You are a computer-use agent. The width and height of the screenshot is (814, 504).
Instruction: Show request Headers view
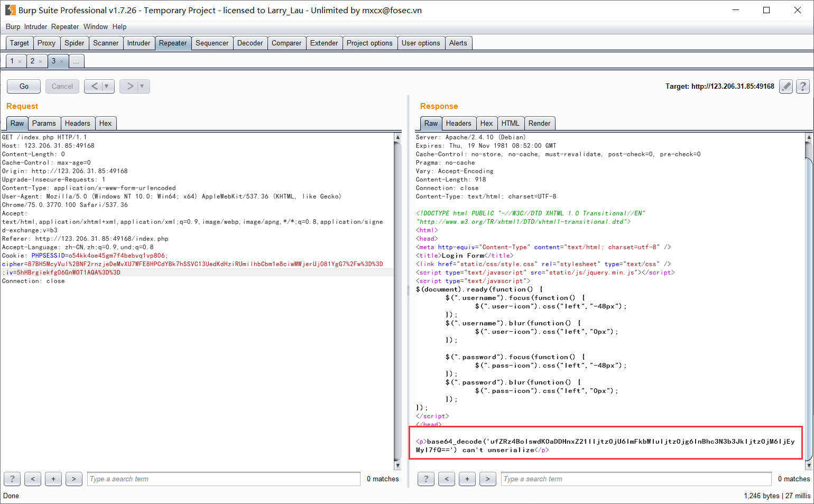pos(78,124)
